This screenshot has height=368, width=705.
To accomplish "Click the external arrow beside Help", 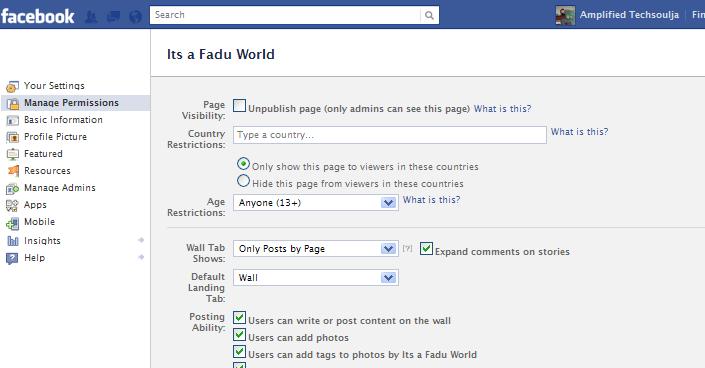I will click(x=141, y=257).
